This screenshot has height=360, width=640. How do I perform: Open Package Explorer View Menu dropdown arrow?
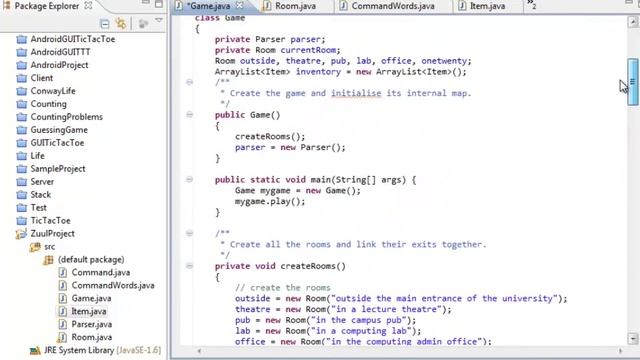(159, 20)
